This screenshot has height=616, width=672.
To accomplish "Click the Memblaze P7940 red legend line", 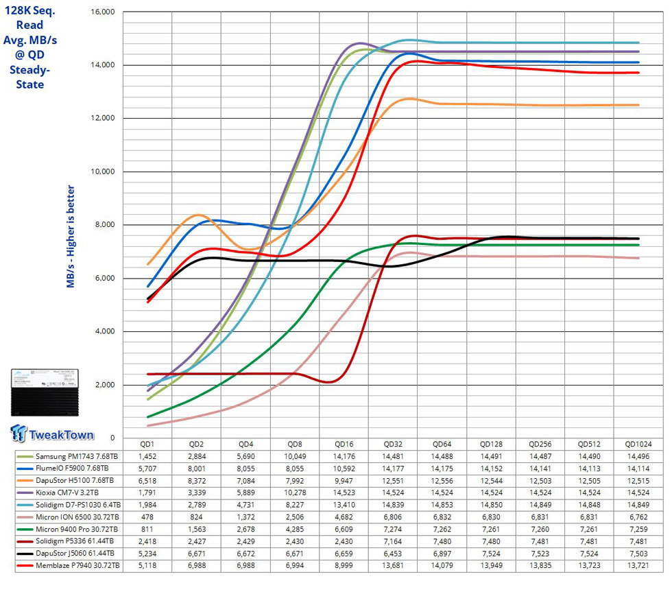I will (25, 566).
